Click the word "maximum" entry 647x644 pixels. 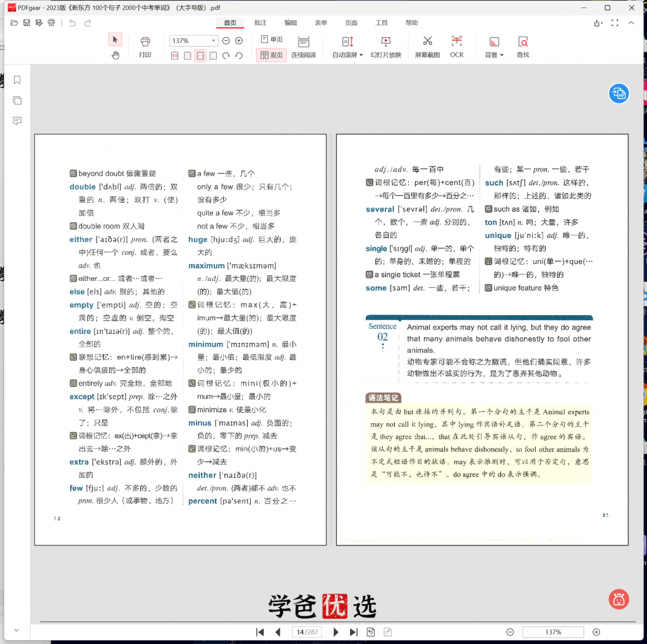click(x=207, y=266)
